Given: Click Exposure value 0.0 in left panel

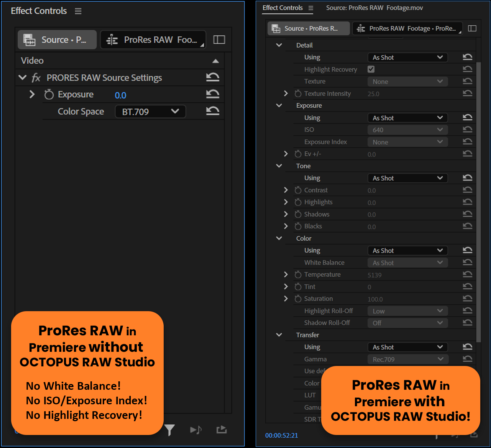Looking at the screenshot, I should point(120,95).
